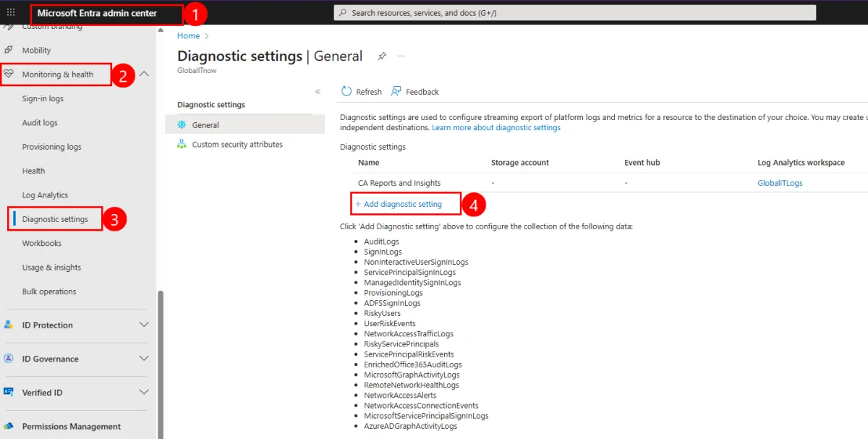
Task: Expand the Verified ID chevron
Action: tap(144, 392)
